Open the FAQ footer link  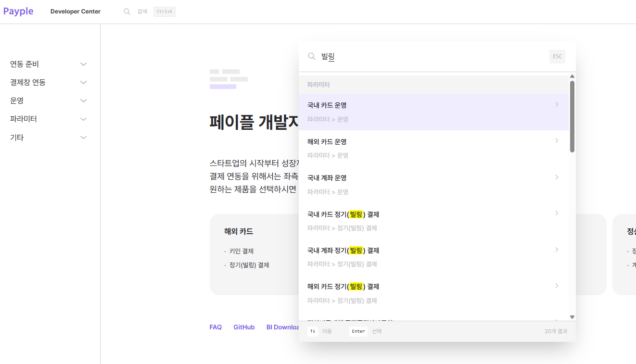coord(216,327)
